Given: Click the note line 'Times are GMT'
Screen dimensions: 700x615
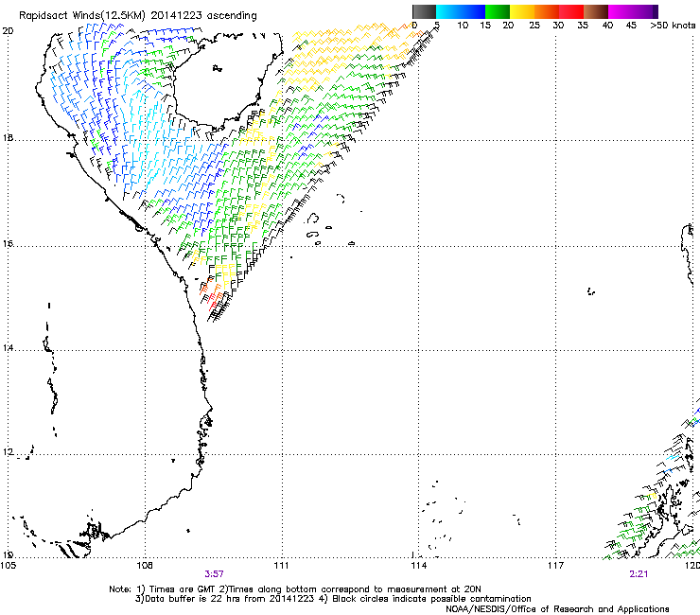Looking at the screenshot, I should pos(181,589).
